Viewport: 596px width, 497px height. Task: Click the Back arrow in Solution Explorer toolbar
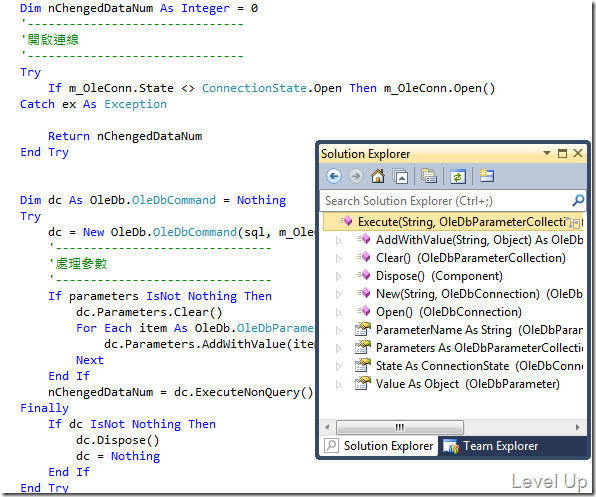tap(334, 176)
